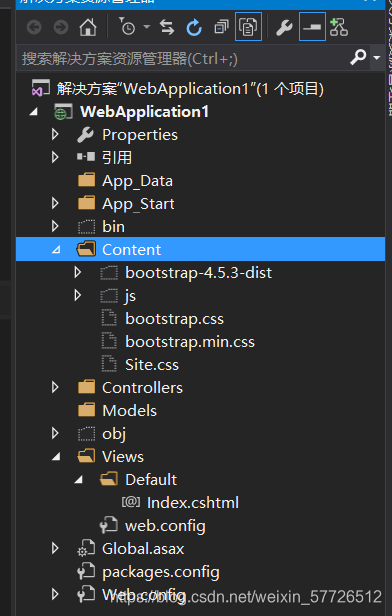Viewport: 392px width, 616px height.
Task: Collapse the WebApplication1 project node
Action: [x=34, y=112]
